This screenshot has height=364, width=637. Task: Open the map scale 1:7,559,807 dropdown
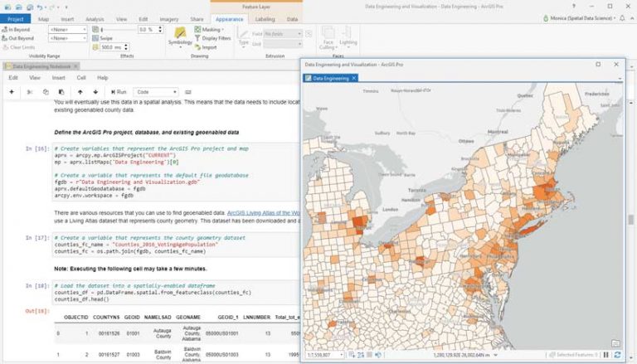click(x=341, y=355)
